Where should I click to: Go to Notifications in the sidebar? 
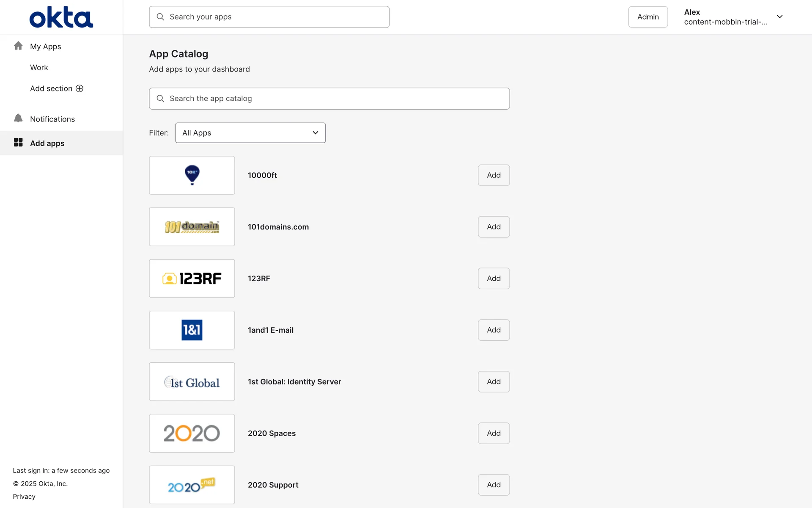pos(52,119)
